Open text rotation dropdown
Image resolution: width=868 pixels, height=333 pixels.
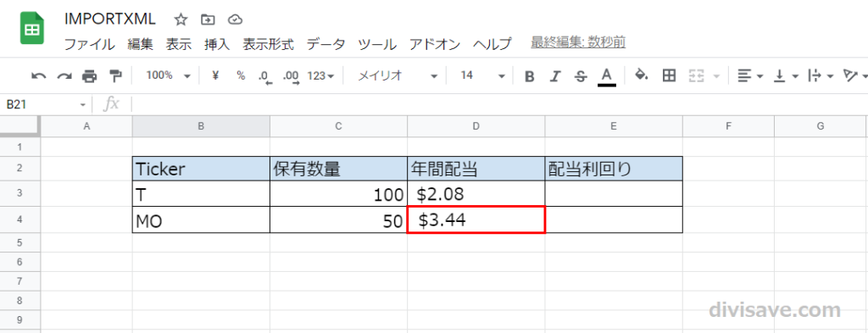pos(854,75)
